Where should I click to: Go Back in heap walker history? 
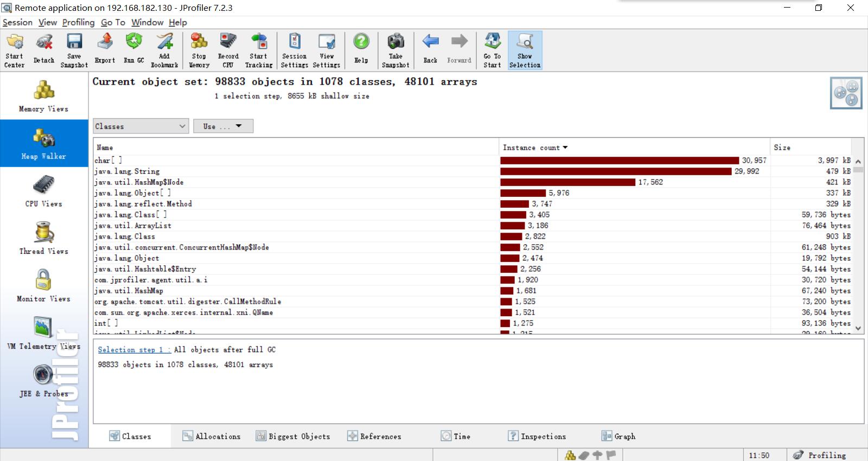click(430, 50)
